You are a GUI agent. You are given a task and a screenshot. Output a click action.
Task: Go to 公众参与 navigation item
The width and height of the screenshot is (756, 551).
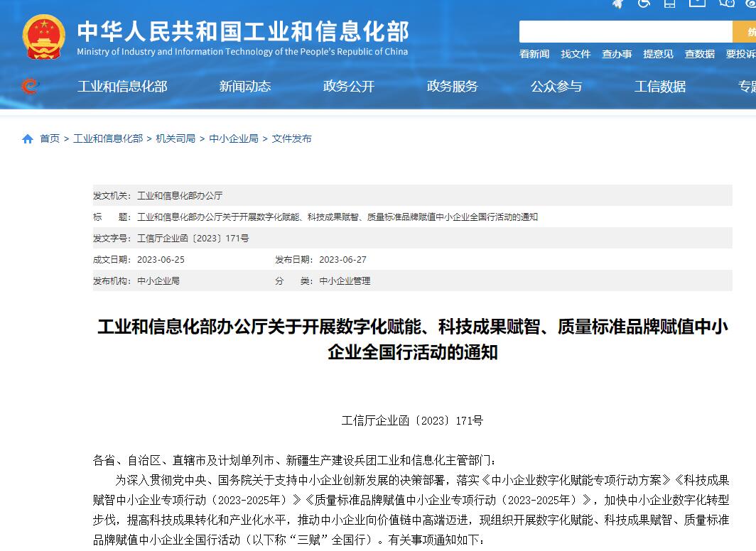pyautogui.click(x=556, y=87)
